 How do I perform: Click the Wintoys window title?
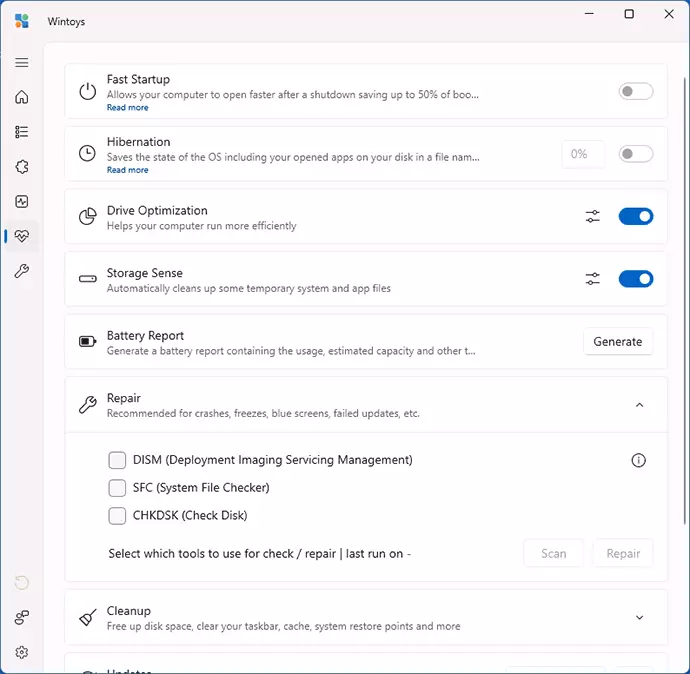tap(66, 22)
